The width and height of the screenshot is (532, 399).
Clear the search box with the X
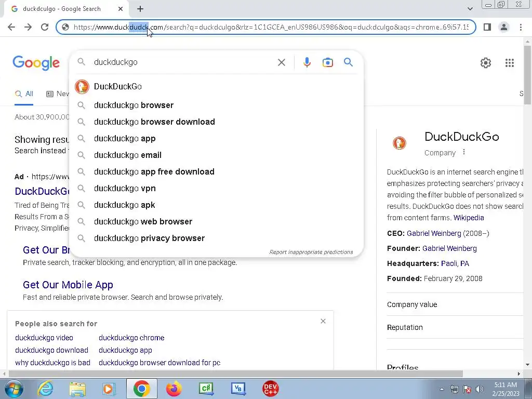(281, 62)
